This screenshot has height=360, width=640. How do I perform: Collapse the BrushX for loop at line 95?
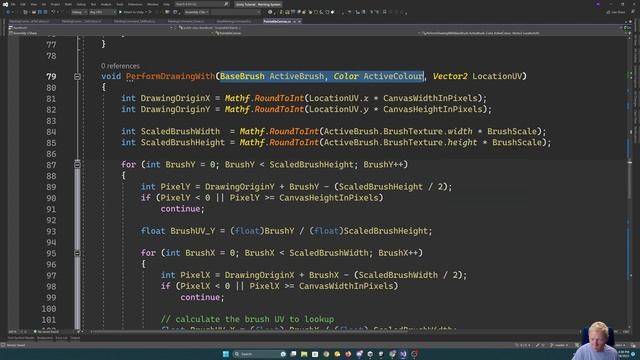[x=77, y=253]
